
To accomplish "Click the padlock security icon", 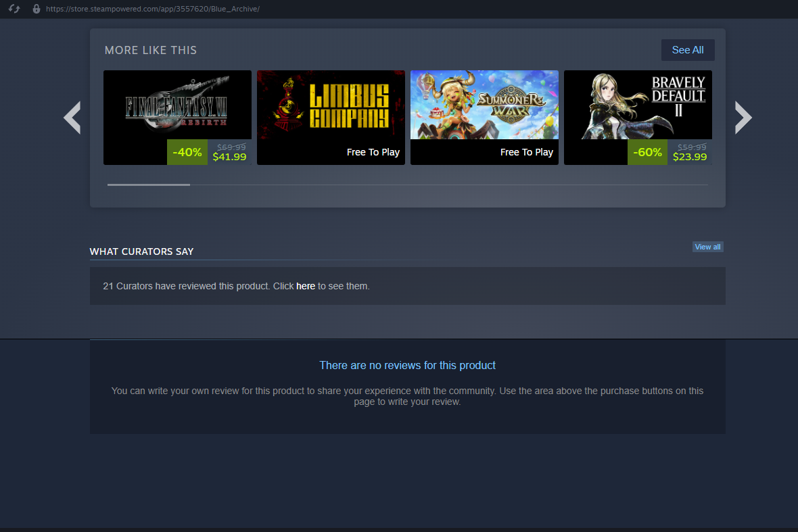I will (x=36, y=9).
